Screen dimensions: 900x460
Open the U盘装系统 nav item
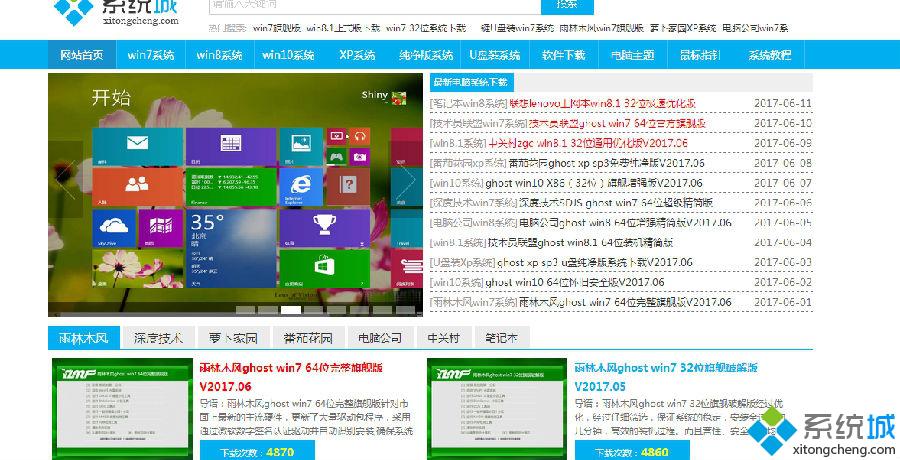(495, 55)
